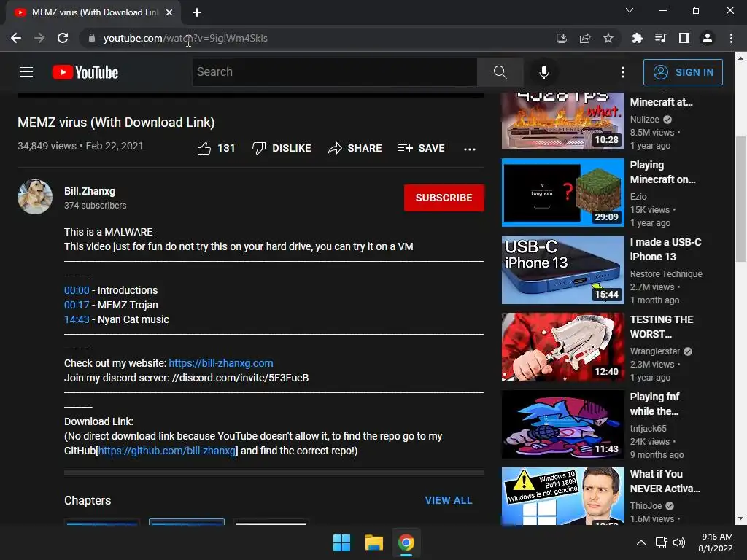Click Chrome icon in taskbar
The width and height of the screenshot is (747, 560).
[x=406, y=542]
